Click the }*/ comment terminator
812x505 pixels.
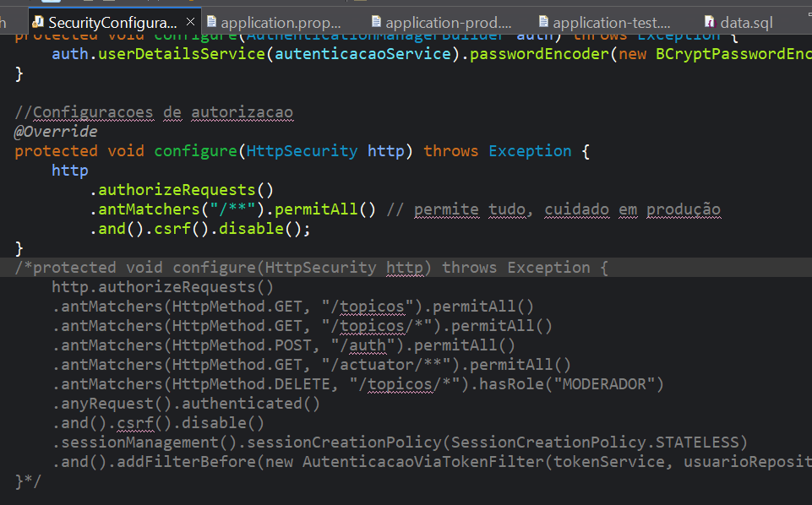click(x=28, y=481)
